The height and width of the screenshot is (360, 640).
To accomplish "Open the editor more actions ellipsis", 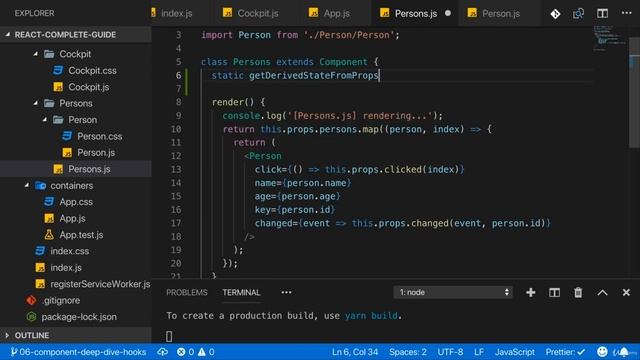I will coord(627,13).
